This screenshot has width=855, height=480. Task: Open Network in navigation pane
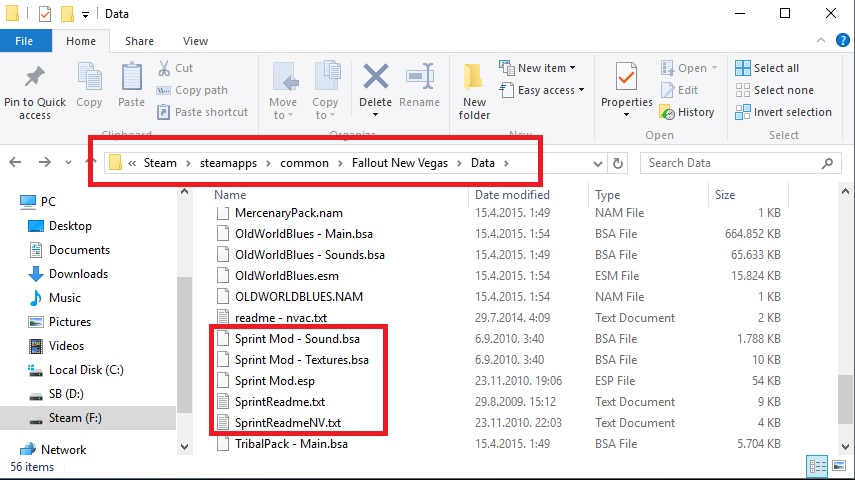(53, 450)
